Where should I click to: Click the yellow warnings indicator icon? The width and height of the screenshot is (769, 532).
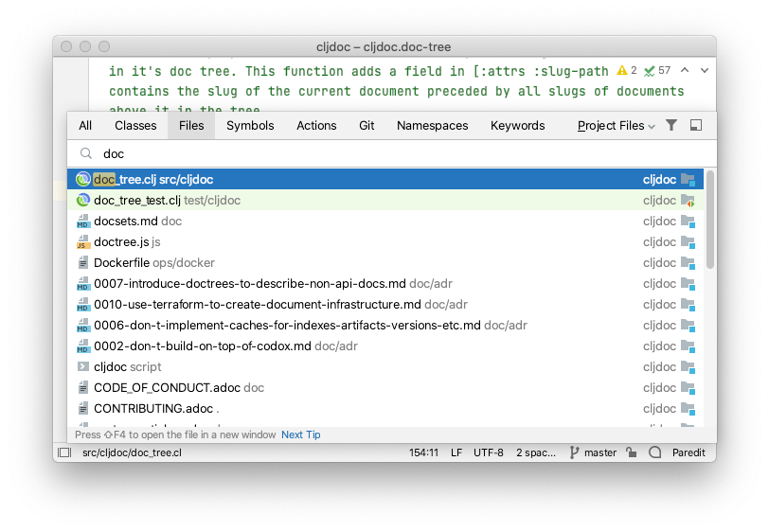pyautogui.click(x=622, y=71)
